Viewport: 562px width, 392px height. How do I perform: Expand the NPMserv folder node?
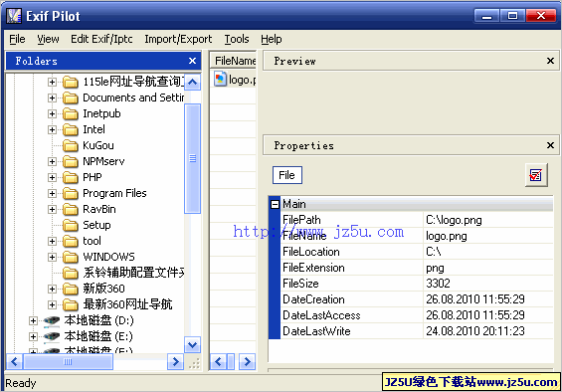click(52, 161)
